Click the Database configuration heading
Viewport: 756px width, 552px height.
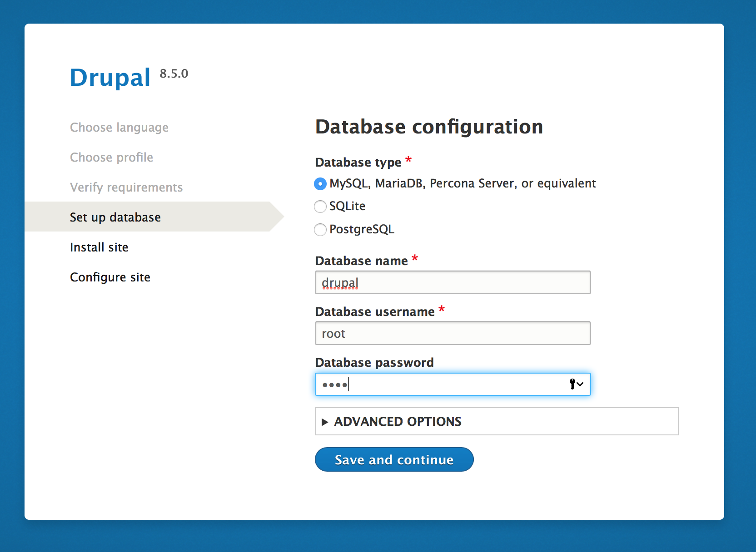pyautogui.click(x=429, y=127)
